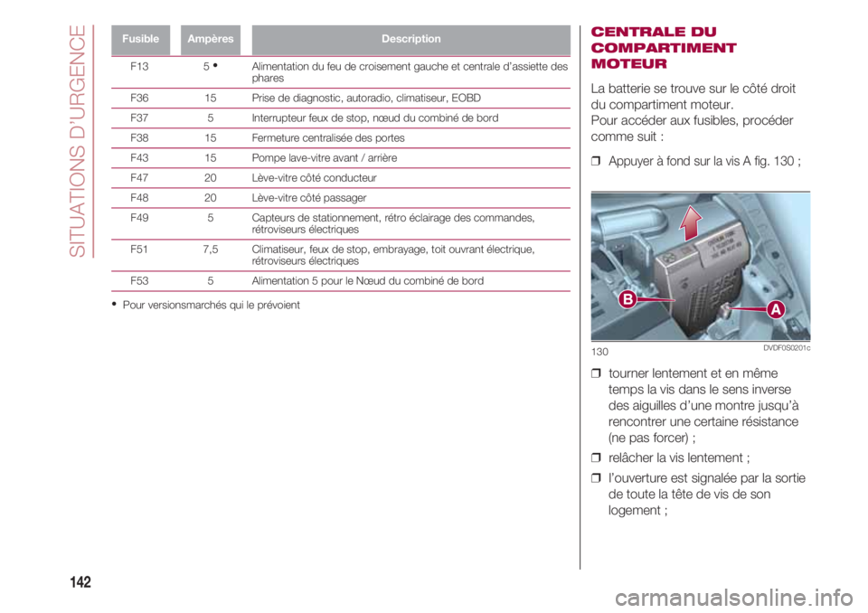868x613 pixels.
Task: Click the bullet box before 'Appuyer à fond'
Action: pos(596,162)
